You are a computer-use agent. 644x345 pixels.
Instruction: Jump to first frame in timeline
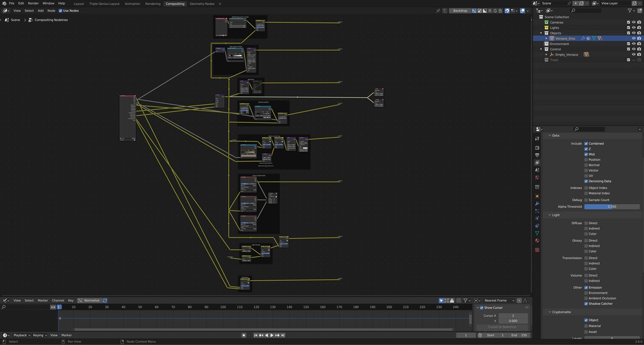point(256,335)
